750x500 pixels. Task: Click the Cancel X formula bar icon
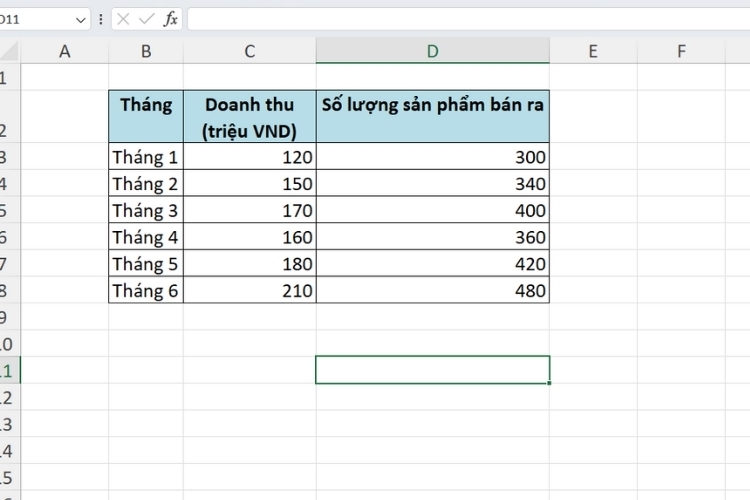pyautogui.click(x=123, y=19)
